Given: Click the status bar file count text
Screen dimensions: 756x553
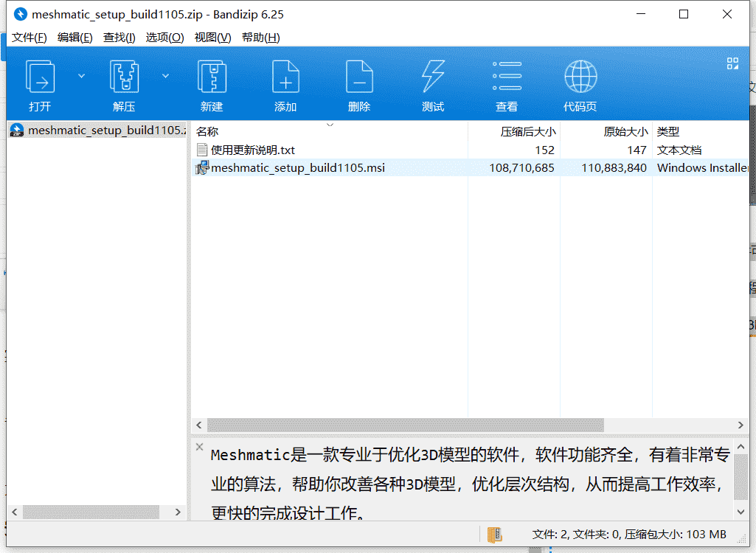Looking at the screenshot, I should click(629, 534).
